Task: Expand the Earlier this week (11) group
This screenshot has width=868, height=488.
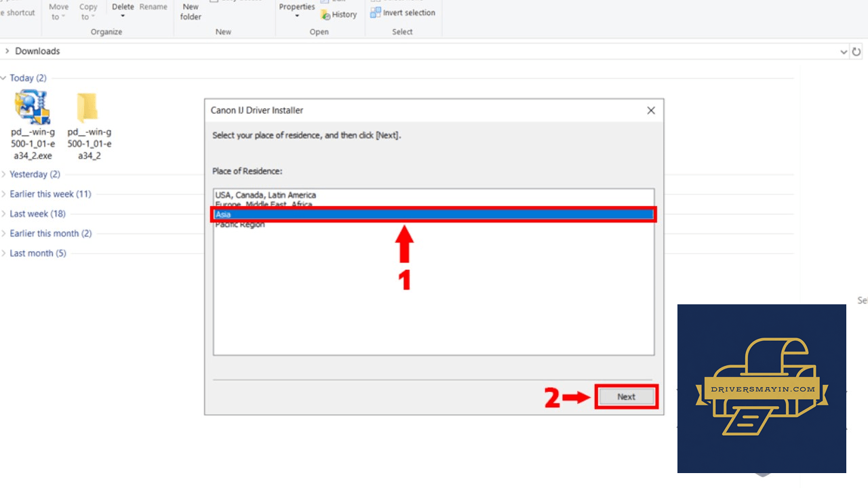Action: click(x=3, y=194)
